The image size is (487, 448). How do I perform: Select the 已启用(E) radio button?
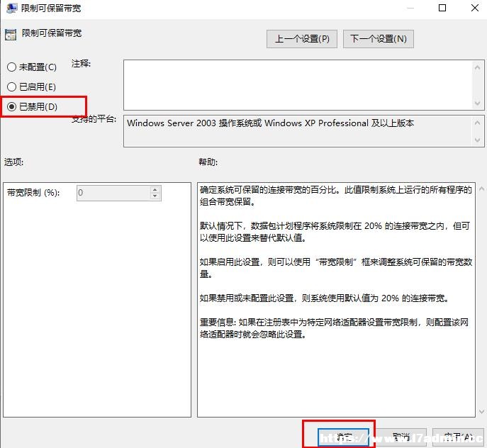(x=31, y=87)
